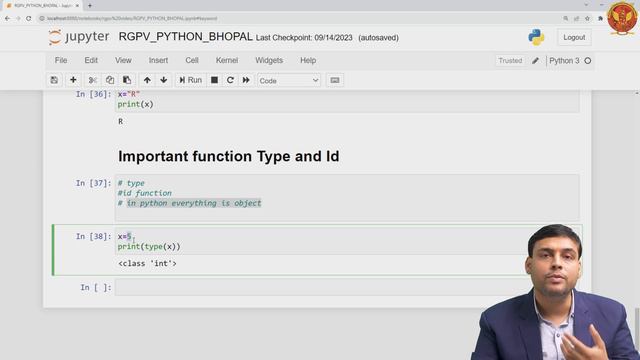The width and height of the screenshot is (640, 360).
Task: Open the command palette keyboard icon
Action: click(x=335, y=80)
